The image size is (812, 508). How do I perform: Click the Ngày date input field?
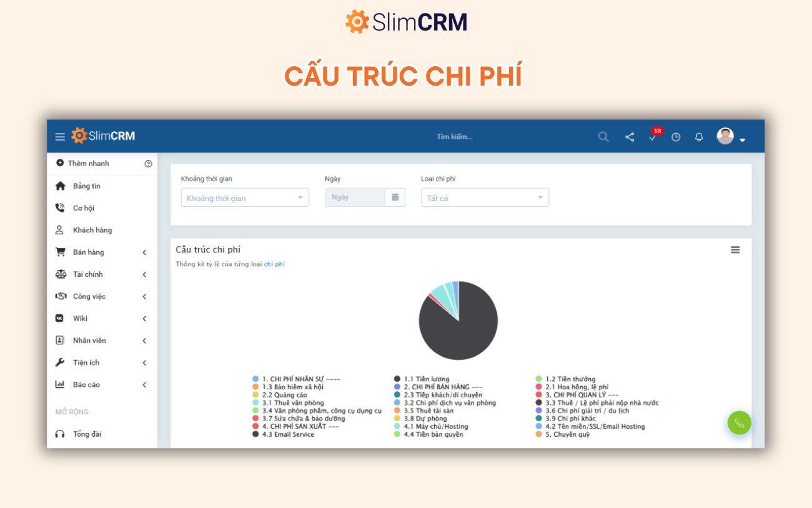355,197
